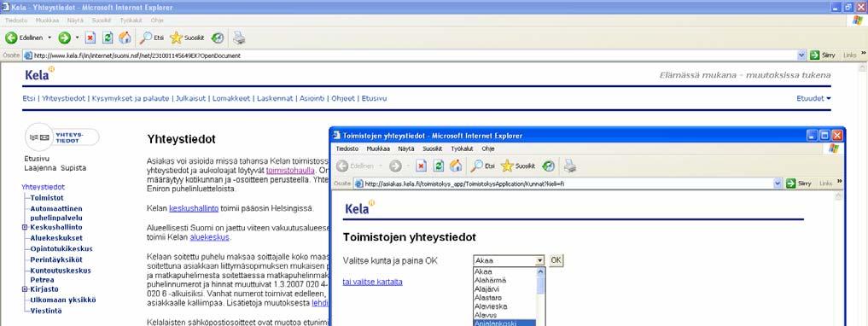Click the Kela logo in main page
This screenshot has width=868, height=326.
click(40, 74)
